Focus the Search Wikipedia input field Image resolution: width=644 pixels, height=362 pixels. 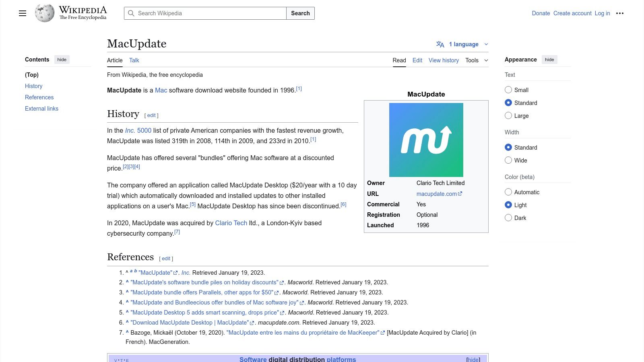point(205,13)
